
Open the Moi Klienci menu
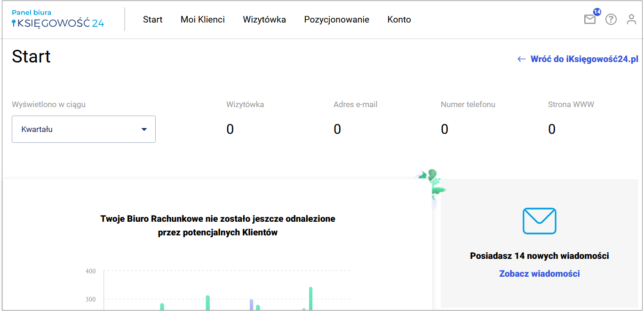click(202, 20)
